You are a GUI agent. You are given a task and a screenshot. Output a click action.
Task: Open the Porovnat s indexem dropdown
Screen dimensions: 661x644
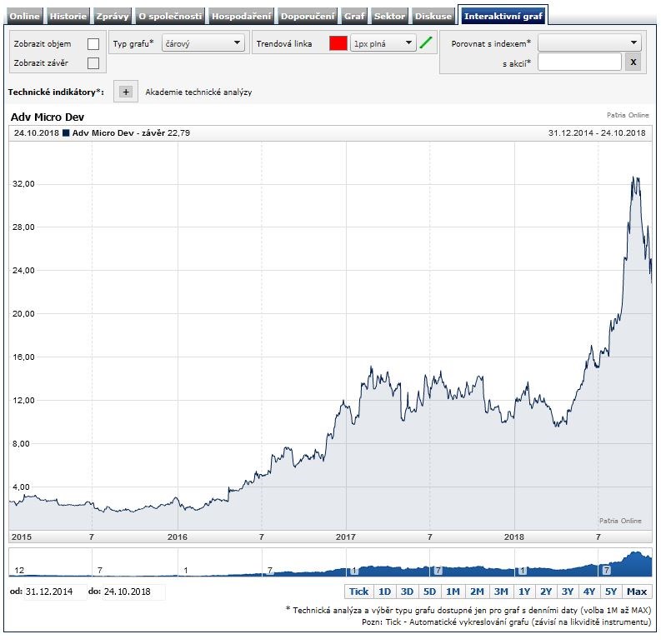(x=589, y=42)
